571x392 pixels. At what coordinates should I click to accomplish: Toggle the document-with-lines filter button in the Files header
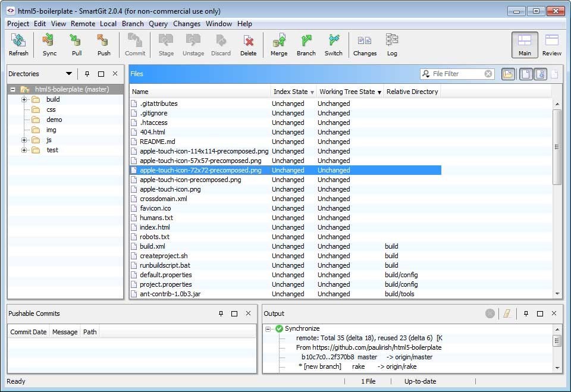coord(541,74)
